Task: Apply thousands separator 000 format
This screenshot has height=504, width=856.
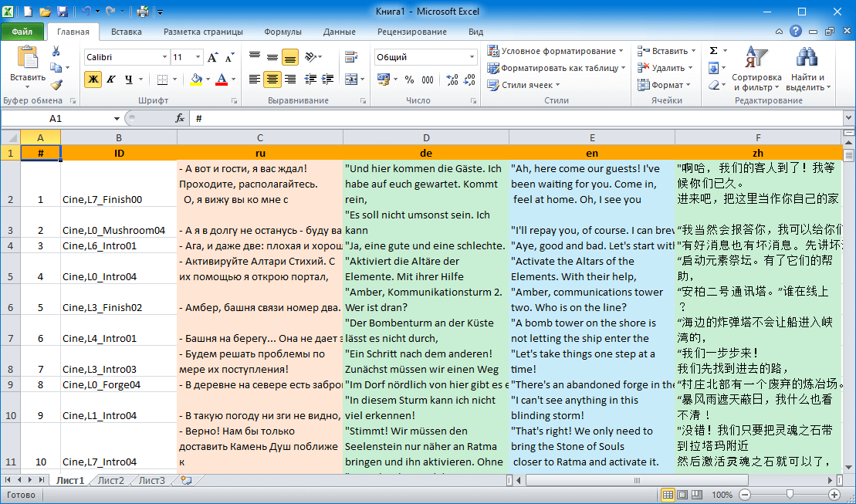Action: pyautogui.click(x=428, y=79)
